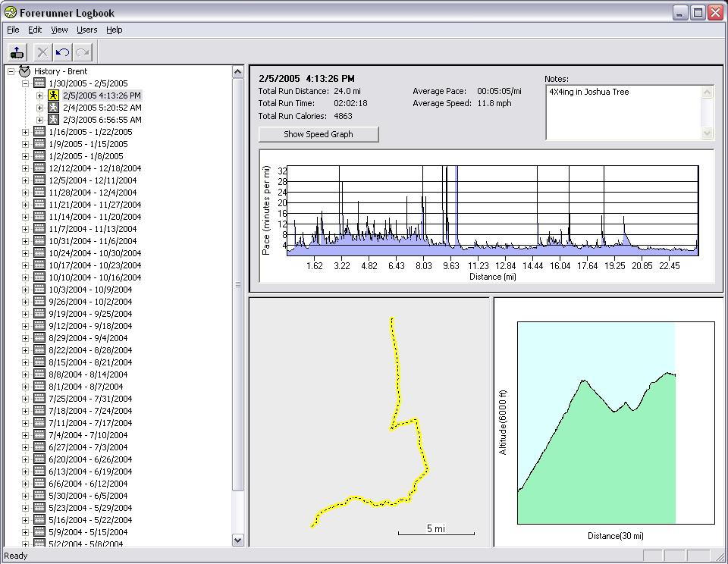
Task: Expand the 9/19/2004 - 9/25/2004 week node
Action: point(26,314)
